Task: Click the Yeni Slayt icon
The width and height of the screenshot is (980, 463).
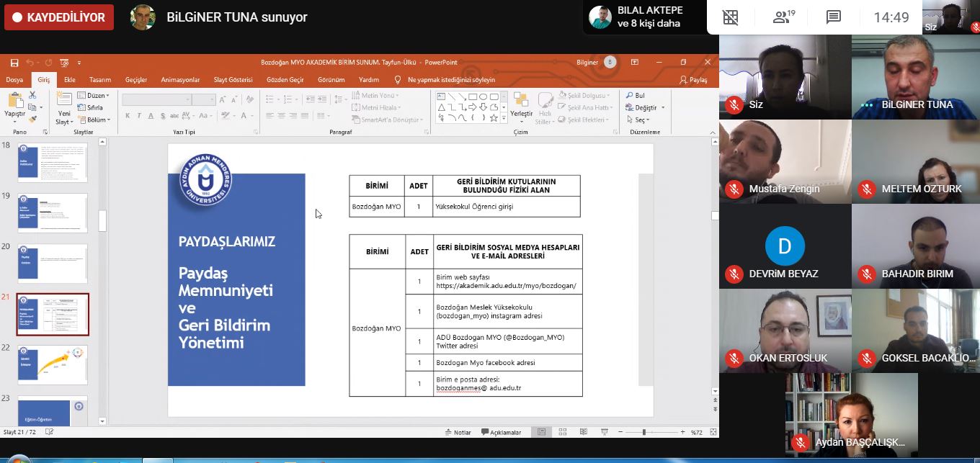Action: point(64,103)
